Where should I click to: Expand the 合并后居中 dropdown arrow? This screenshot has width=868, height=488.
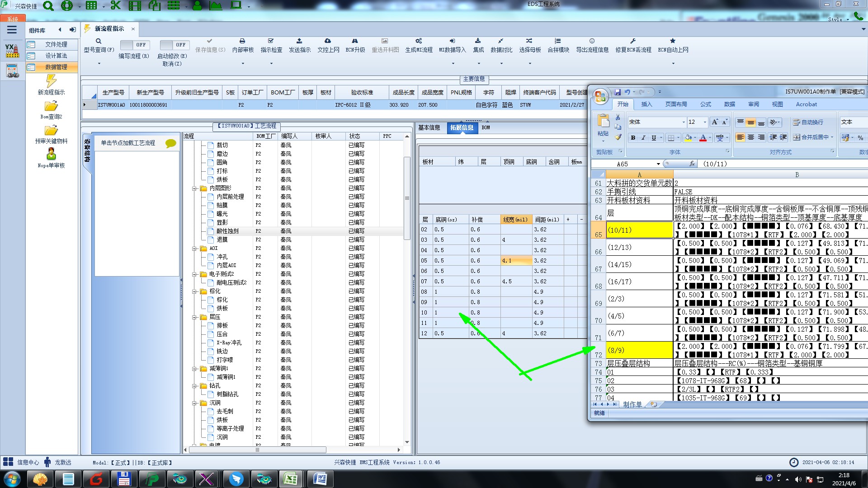[832, 137]
